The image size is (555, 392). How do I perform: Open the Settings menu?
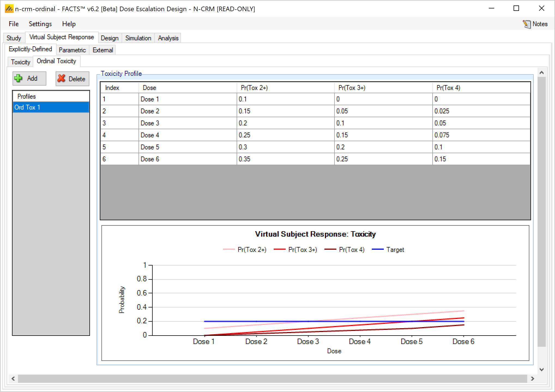pyautogui.click(x=40, y=24)
